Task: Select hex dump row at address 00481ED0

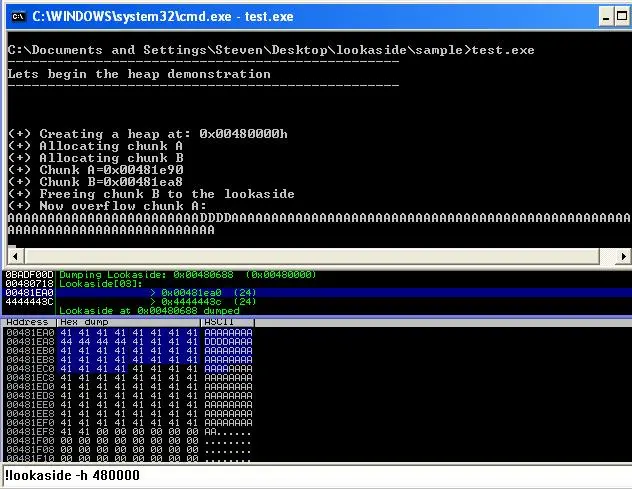Action: click(x=129, y=387)
